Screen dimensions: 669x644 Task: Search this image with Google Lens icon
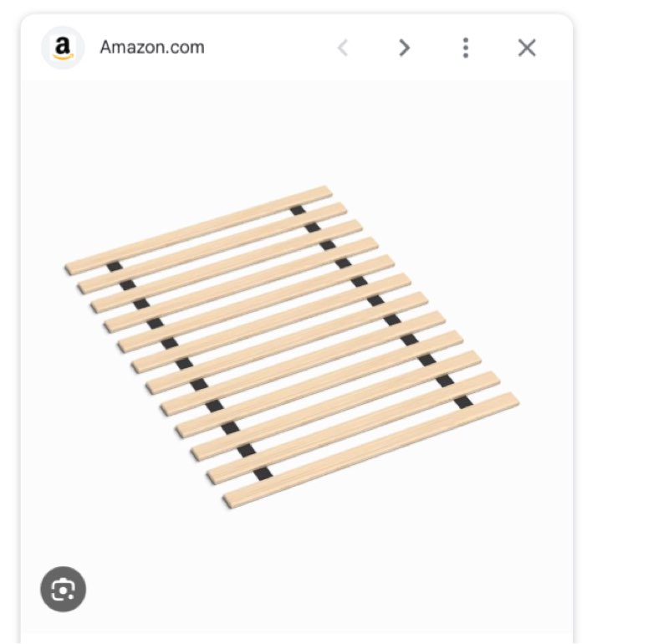pos(64,589)
